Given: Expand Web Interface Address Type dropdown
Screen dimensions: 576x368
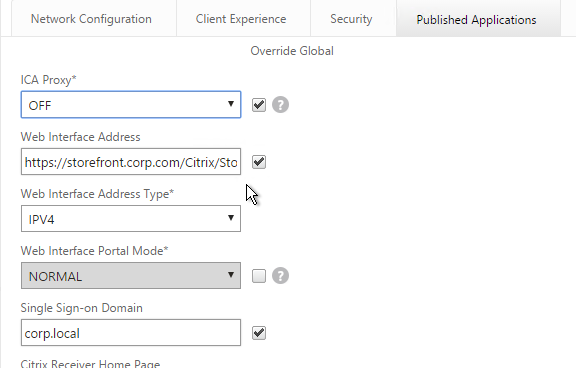Looking at the screenshot, I should pos(131,219).
